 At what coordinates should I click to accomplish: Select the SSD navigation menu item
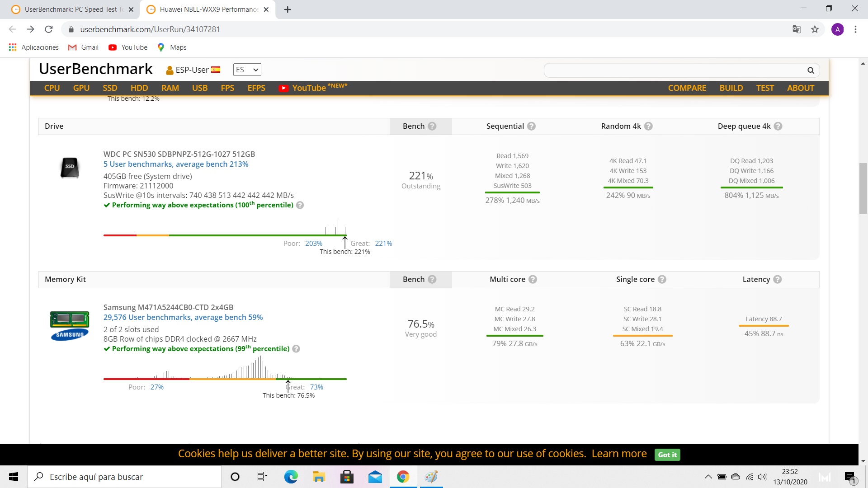pos(110,88)
